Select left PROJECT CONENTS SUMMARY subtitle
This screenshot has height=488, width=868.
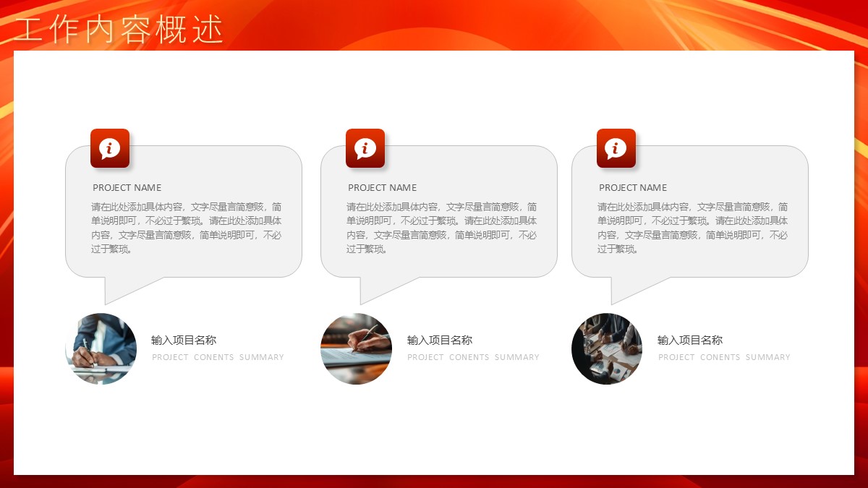[x=218, y=357]
